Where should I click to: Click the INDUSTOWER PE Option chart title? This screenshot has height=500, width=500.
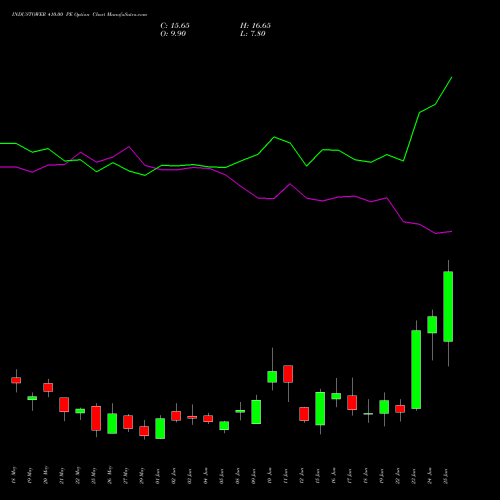[x=79, y=15]
